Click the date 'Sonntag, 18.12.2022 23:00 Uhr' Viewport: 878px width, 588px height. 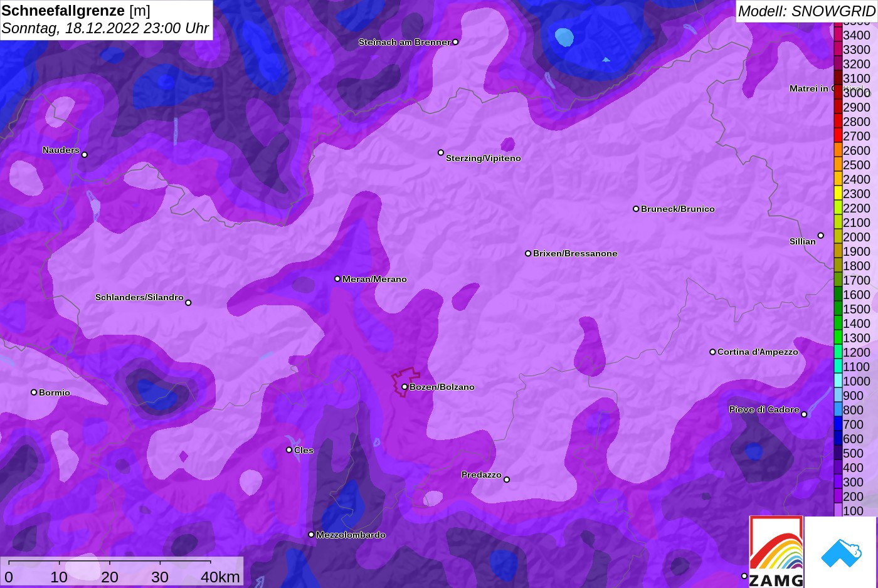coord(105,28)
